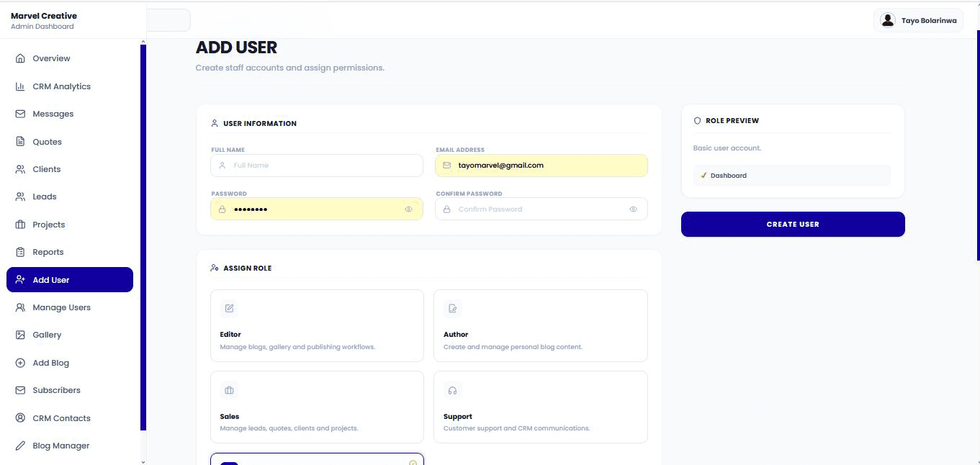Image resolution: width=980 pixels, height=465 pixels.
Task: Click the envelope icon in Email Address field
Action: pos(446,166)
